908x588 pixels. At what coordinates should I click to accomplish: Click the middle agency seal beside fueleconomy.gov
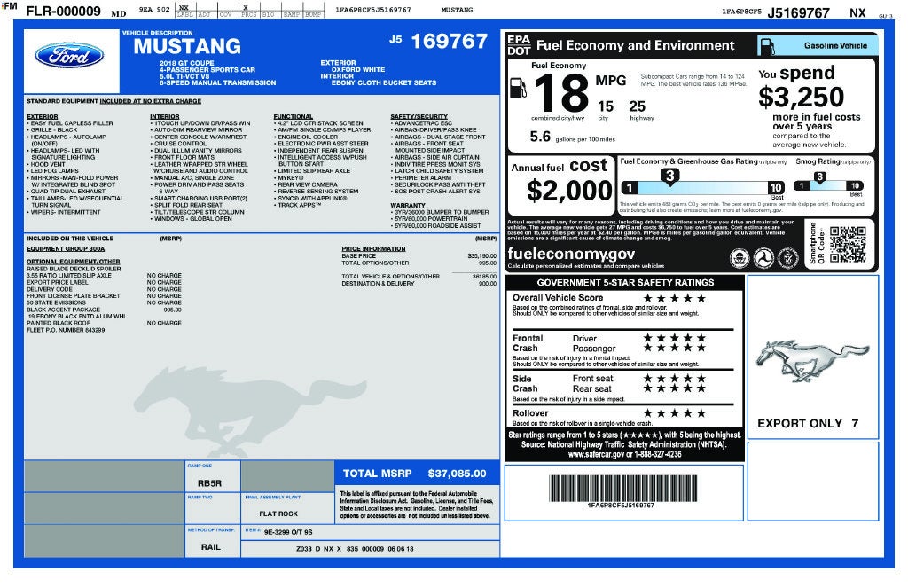tap(763, 258)
